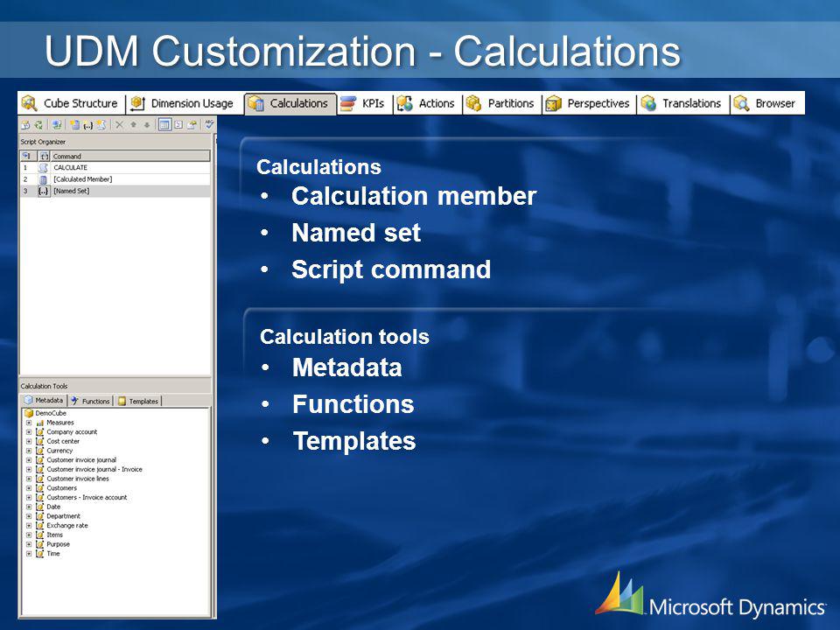Select the [Calculated Member] row

tap(115, 179)
